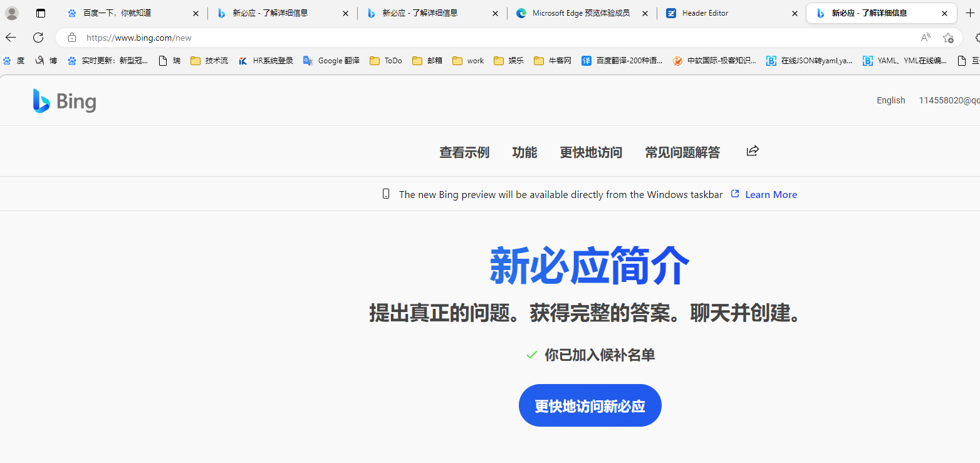Click the 你已加入候补名单 status text

pyautogui.click(x=600, y=355)
